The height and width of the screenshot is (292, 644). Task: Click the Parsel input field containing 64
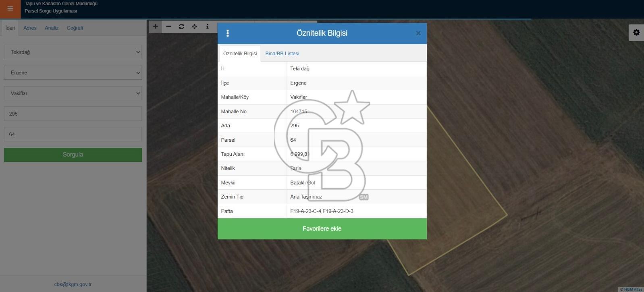point(73,134)
